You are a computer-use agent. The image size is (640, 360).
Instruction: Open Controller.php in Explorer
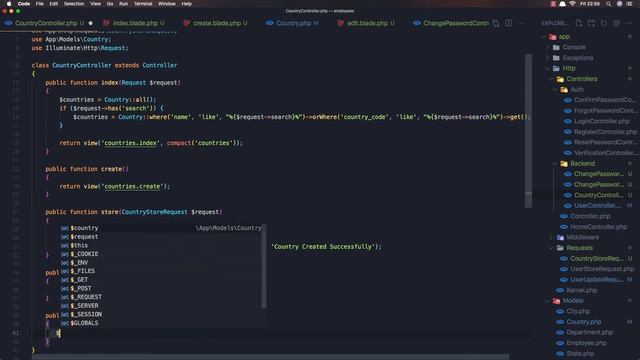point(590,216)
